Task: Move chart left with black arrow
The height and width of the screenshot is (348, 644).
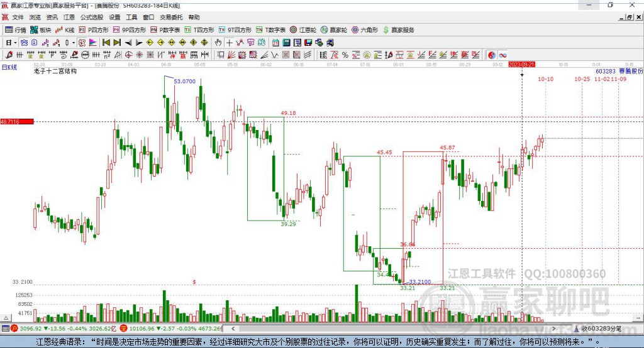Action: [x=128, y=43]
